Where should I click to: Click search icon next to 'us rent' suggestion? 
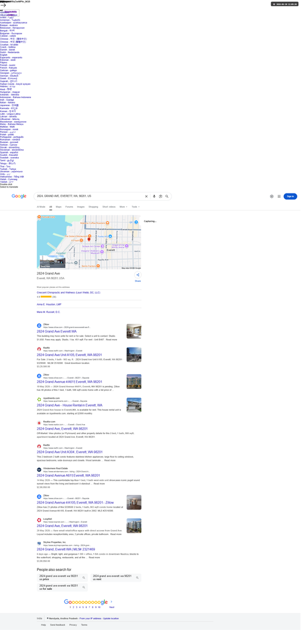pos(137,578)
